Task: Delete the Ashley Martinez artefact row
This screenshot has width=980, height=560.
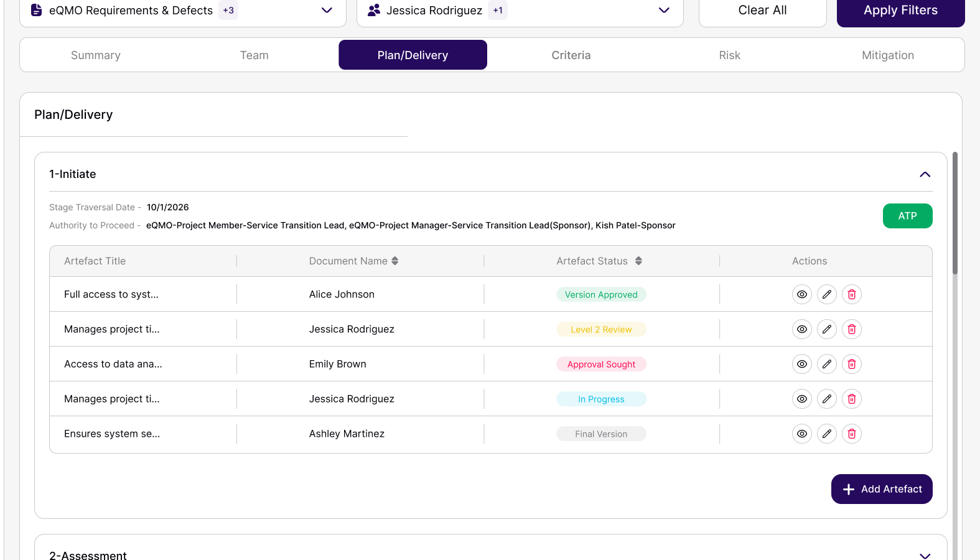Action: click(x=852, y=434)
